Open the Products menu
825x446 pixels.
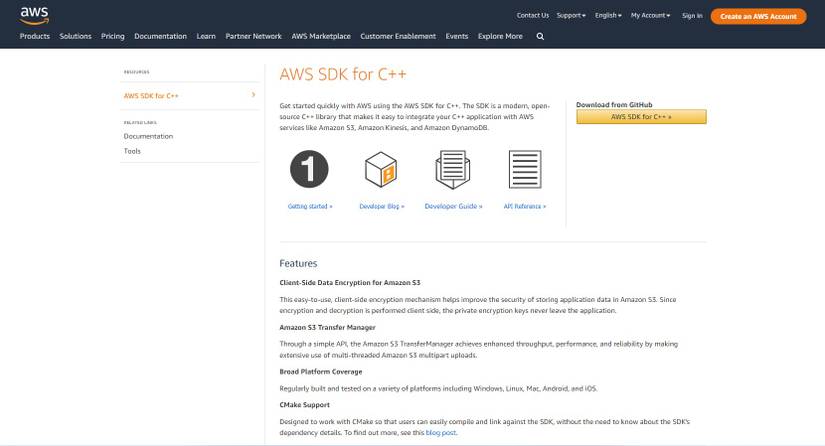[35, 36]
